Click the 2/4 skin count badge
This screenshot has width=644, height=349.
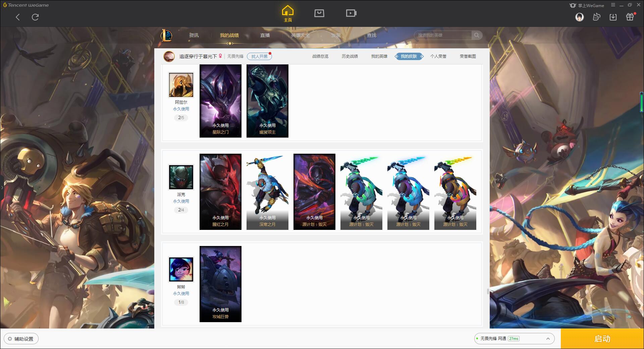tap(181, 210)
